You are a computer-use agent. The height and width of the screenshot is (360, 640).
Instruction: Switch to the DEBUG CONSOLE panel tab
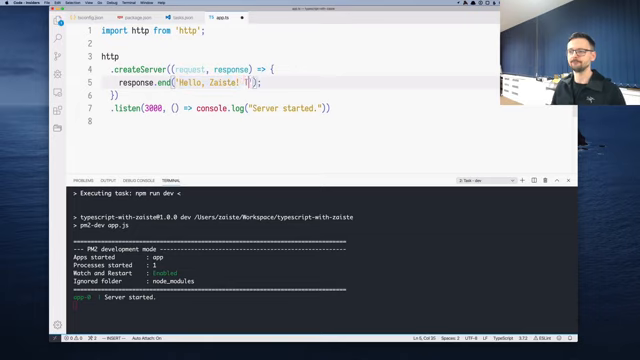coord(139,180)
